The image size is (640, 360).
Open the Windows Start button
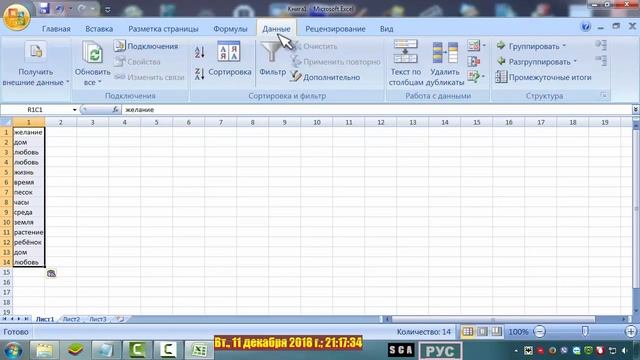click(13, 350)
